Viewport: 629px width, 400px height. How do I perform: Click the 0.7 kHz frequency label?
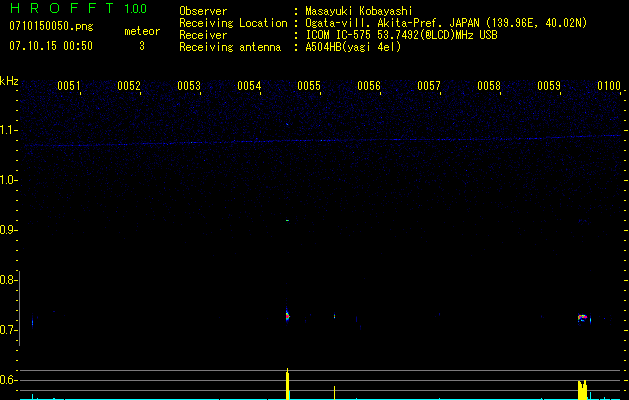[x=8, y=330]
